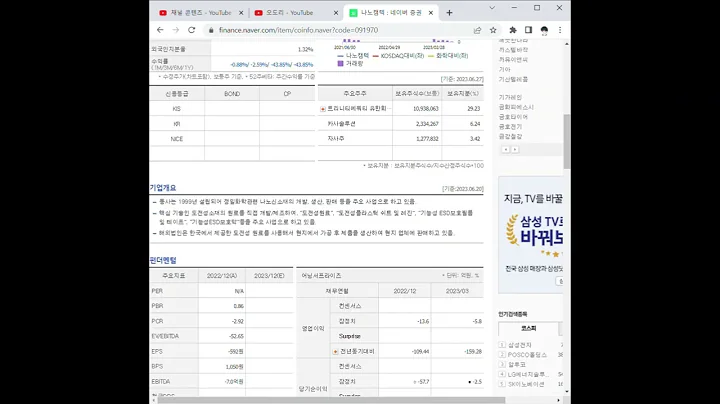Screen dimensions: 720x404
Task: Click the 펀더멘털 section heading
Action: pyautogui.click(x=163, y=260)
